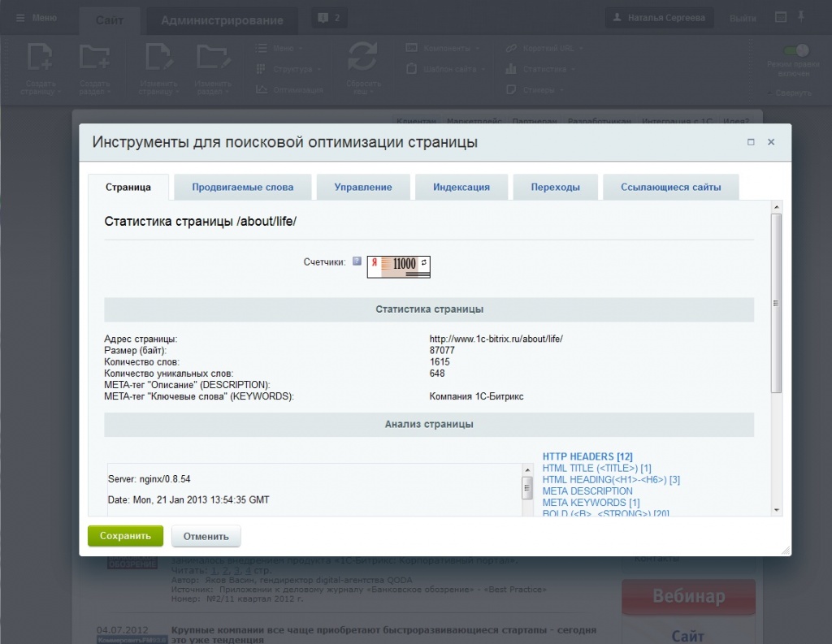
Task: Open the Стикеры toolbar item
Action: [535, 89]
